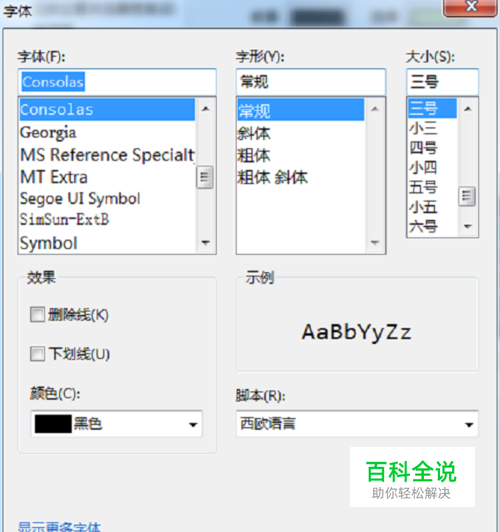This screenshot has height=532, width=500.
Task: Select 三号 size in the list
Action: [432, 108]
